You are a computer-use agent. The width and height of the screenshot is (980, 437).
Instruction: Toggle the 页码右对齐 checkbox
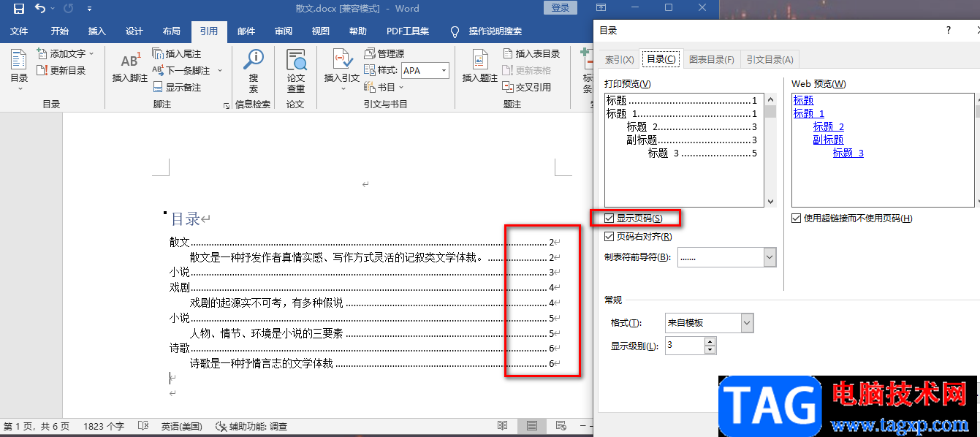[609, 237]
